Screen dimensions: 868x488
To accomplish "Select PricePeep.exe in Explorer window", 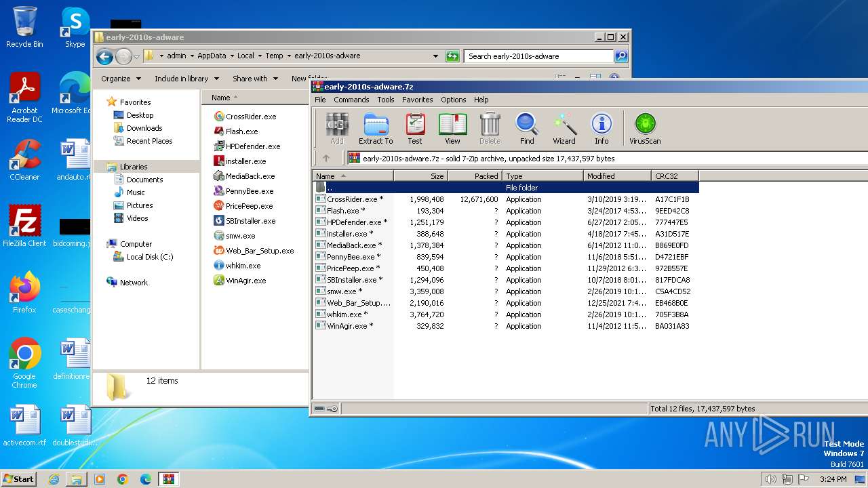I will click(x=243, y=206).
